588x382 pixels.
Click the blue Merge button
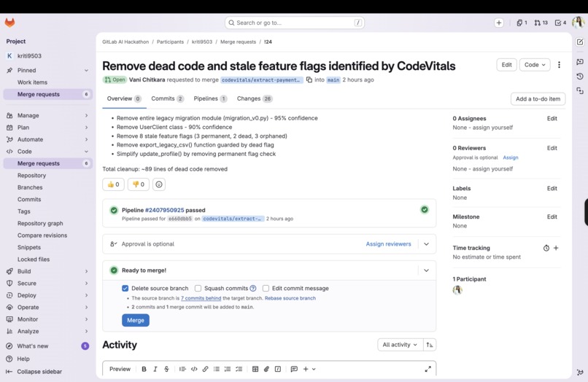[x=136, y=320]
